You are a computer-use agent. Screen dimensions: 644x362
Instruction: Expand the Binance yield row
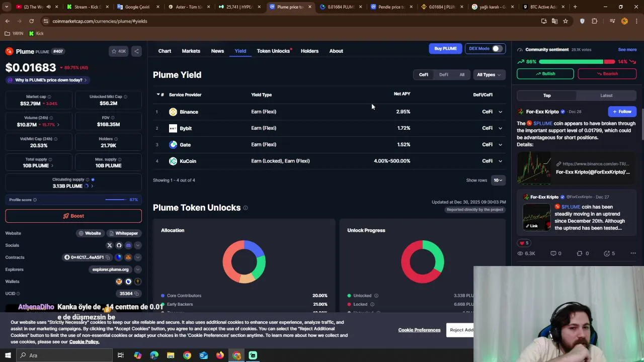500,112
